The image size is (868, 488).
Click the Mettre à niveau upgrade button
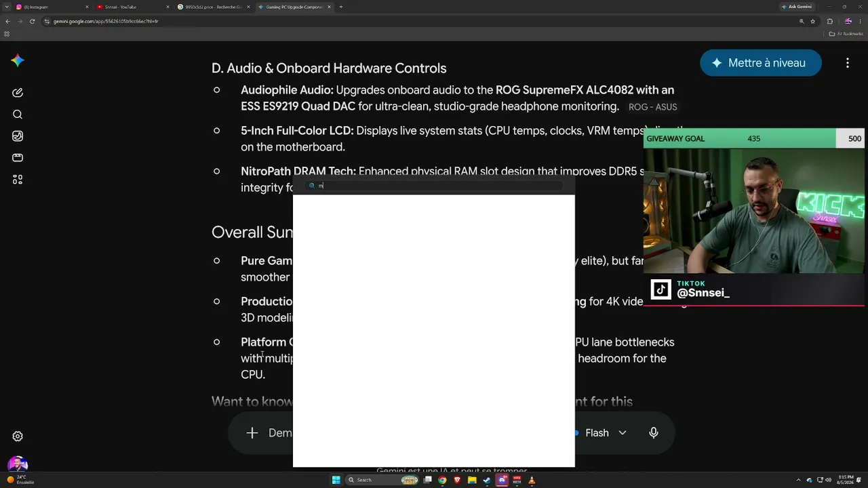(x=760, y=63)
